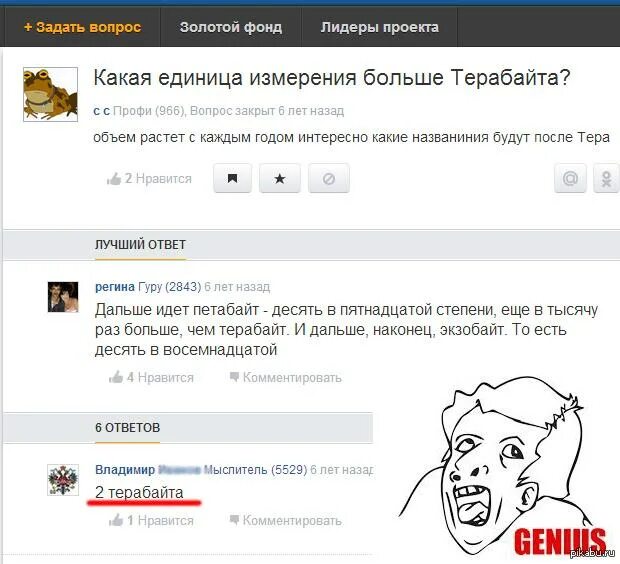The image size is (620, 564).
Task: Click the frog avatar thumbnail
Action: point(50,94)
